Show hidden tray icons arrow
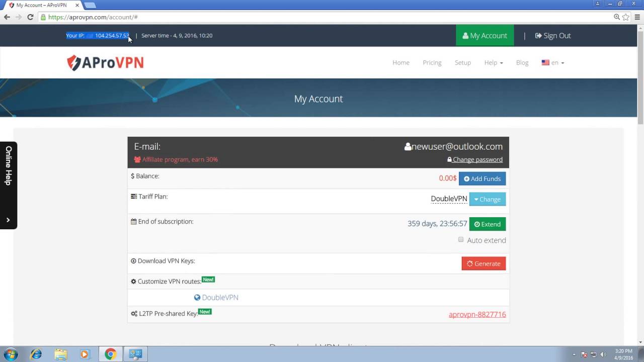 click(574, 354)
